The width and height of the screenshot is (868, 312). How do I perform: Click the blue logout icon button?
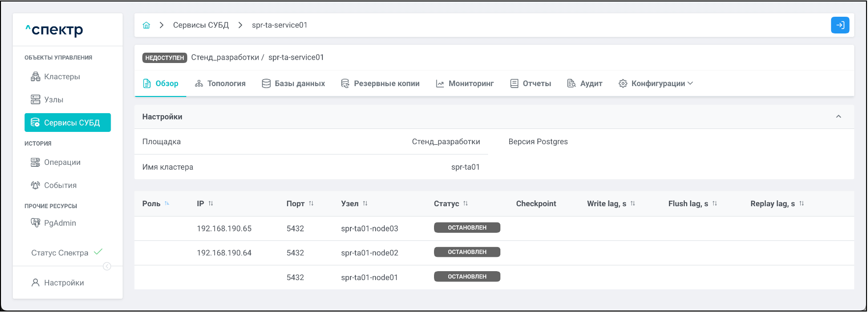[840, 25]
